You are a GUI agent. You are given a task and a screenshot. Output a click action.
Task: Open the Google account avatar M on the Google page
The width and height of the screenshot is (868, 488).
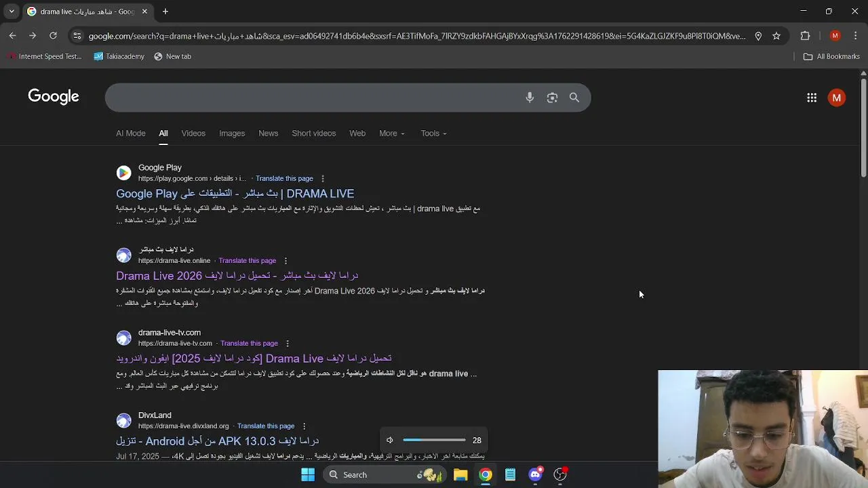pyautogui.click(x=837, y=98)
